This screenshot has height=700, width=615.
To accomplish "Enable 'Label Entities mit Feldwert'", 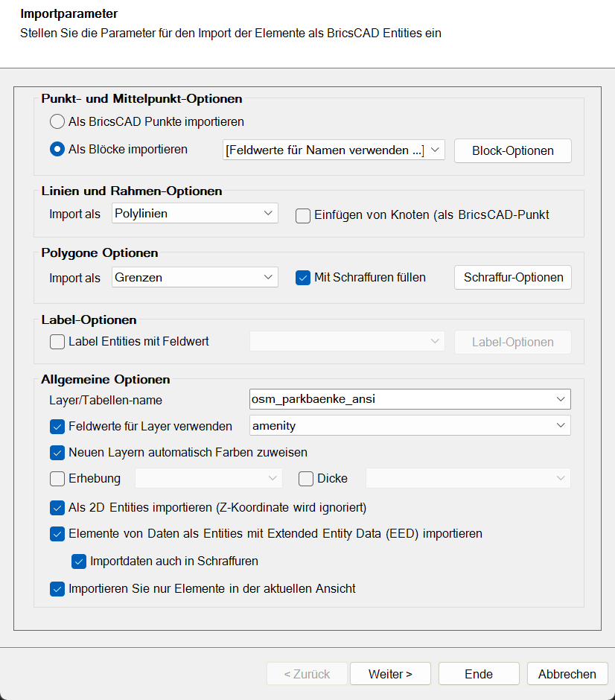I will 57,342.
